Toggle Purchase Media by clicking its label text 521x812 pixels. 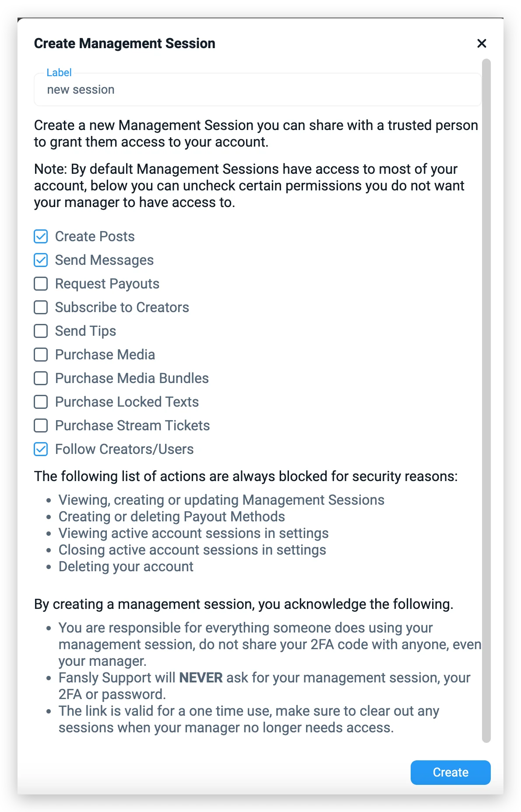105,355
